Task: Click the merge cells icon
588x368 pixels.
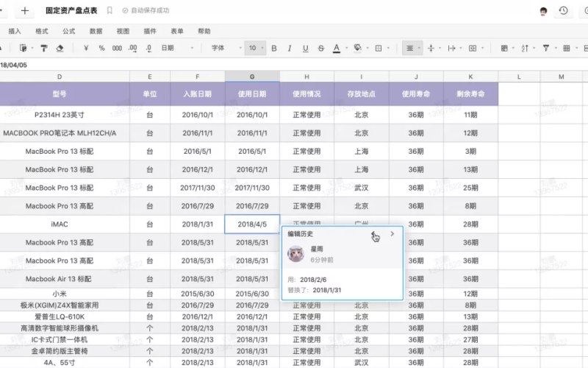Action: pos(473,48)
